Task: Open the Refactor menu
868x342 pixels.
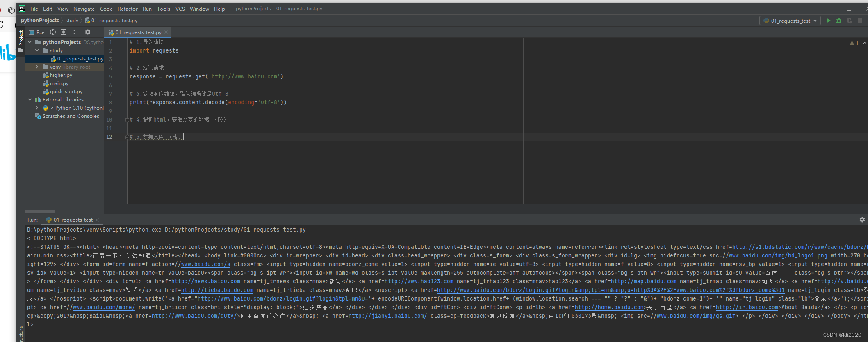Action: point(128,9)
